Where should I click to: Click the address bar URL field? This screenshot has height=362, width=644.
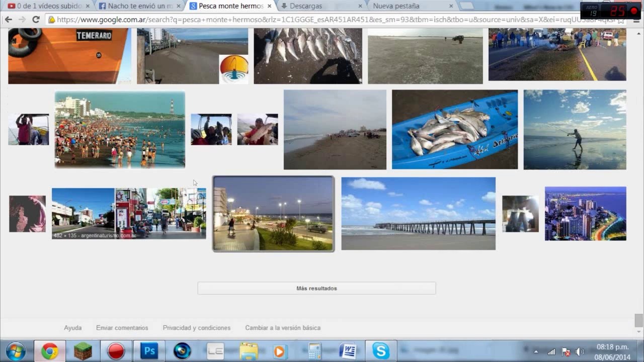(x=332, y=20)
